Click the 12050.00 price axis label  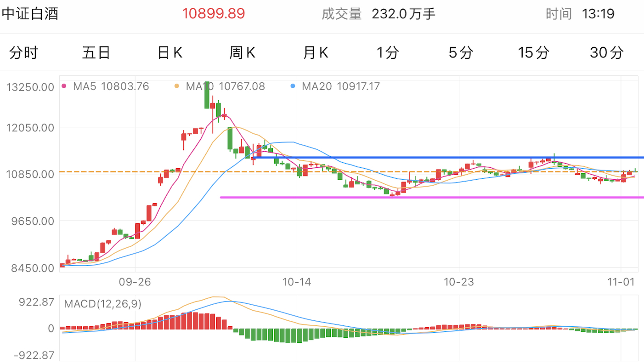coord(31,127)
